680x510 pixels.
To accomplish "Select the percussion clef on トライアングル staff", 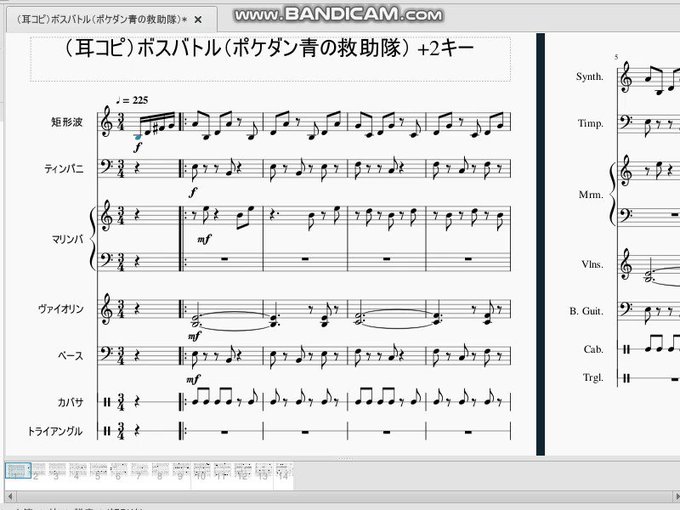I will (107, 431).
